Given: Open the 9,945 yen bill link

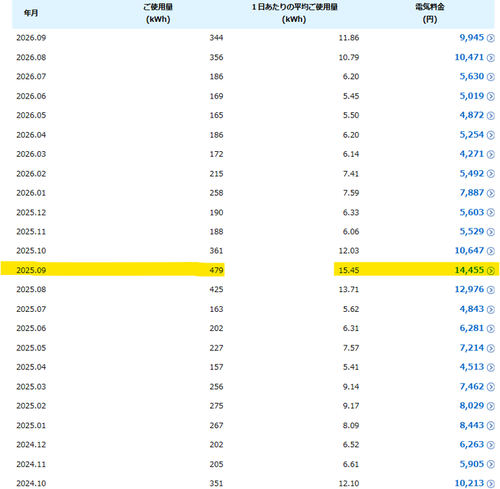Looking at the screenshot, I should point(472,38).
